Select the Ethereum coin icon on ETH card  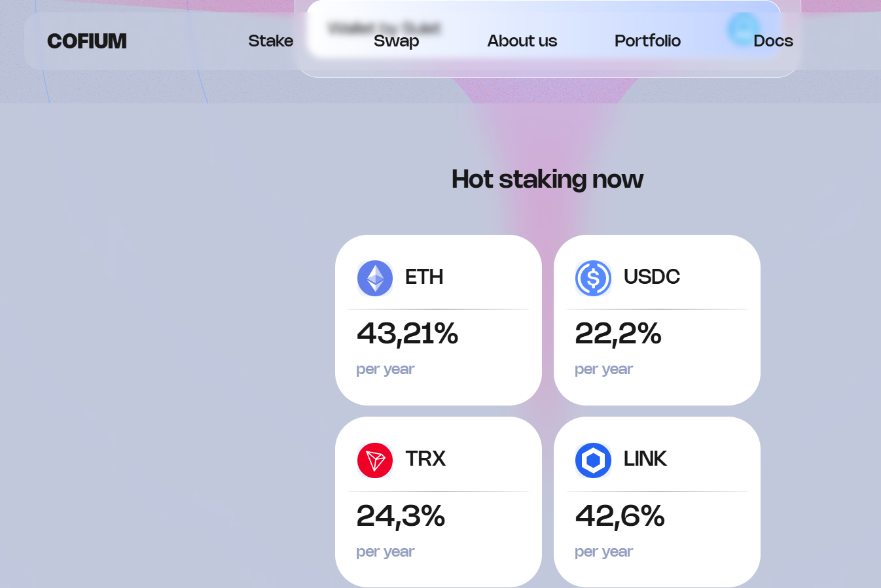point(374,277)
